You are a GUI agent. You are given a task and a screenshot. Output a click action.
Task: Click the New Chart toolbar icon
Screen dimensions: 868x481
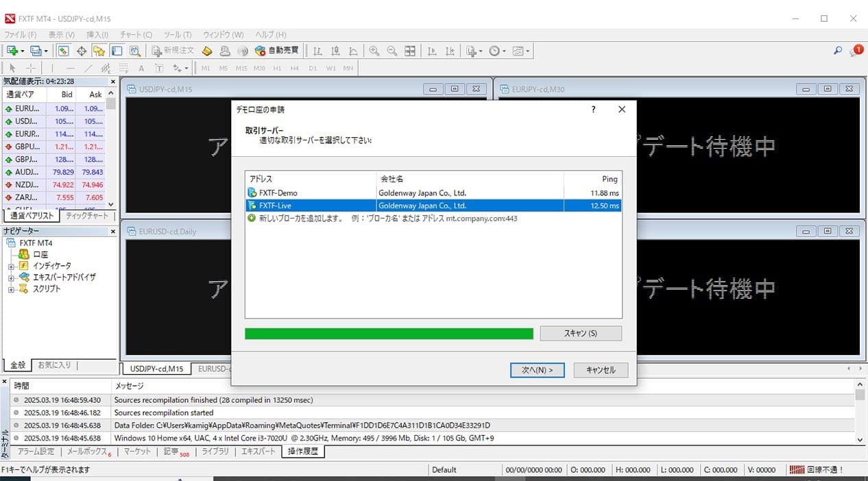(12, 51)
